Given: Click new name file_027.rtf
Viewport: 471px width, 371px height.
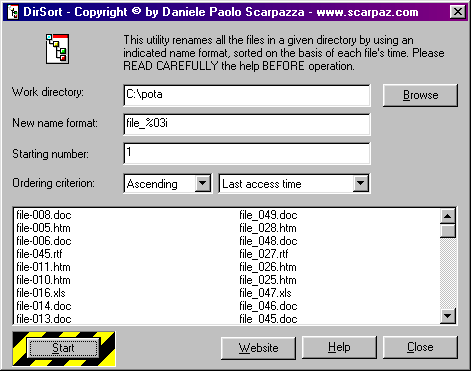Looking at the screenshot, I should pos(264,254).
